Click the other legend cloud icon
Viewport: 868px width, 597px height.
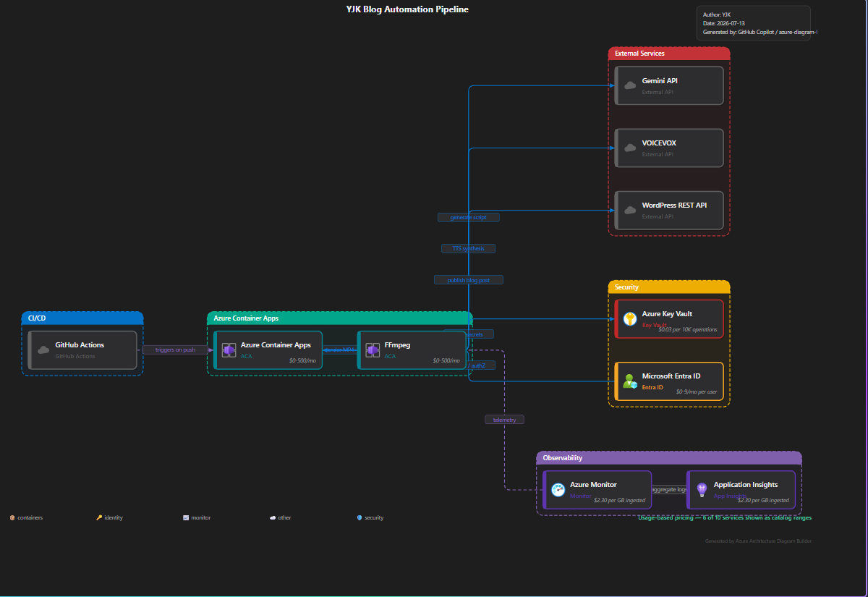(x=273, y=517)
